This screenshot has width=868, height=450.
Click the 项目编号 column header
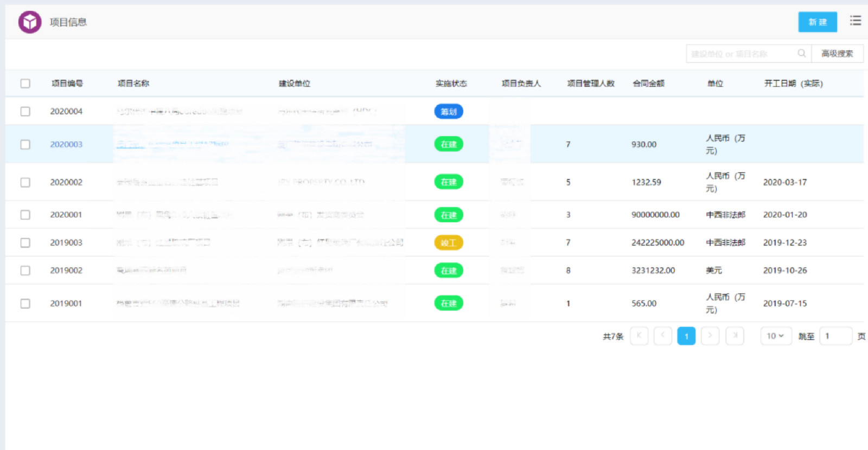(x=67, y=83)
